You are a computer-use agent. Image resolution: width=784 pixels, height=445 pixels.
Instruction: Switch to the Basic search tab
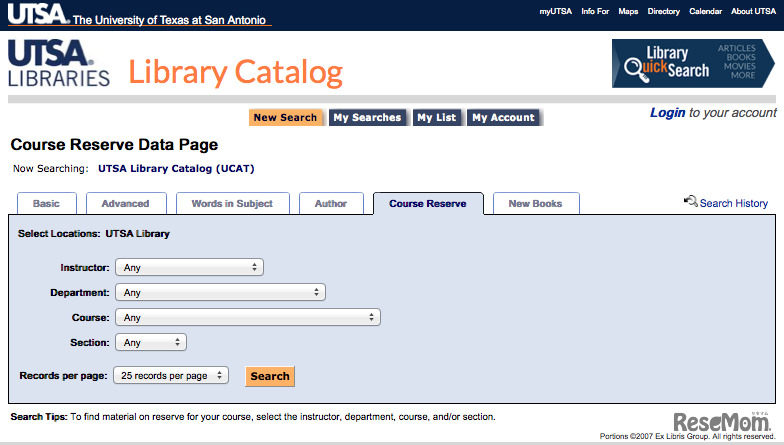[46, 203]
